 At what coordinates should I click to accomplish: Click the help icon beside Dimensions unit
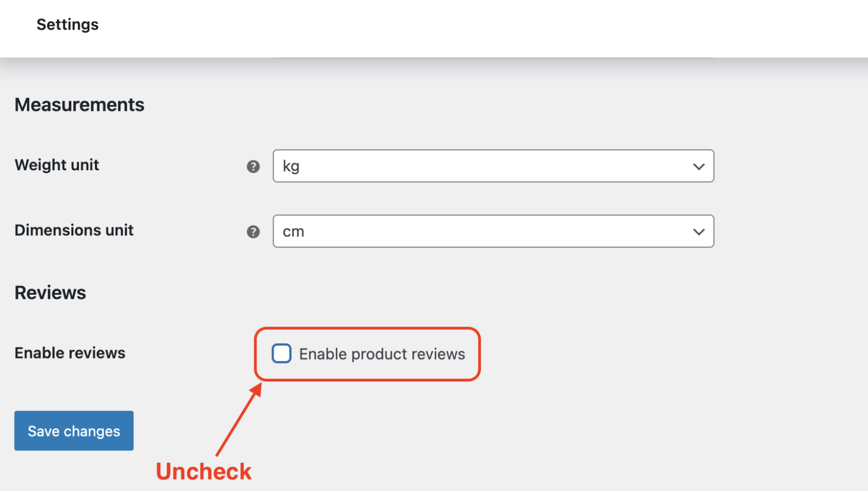(x=253, y=232)
